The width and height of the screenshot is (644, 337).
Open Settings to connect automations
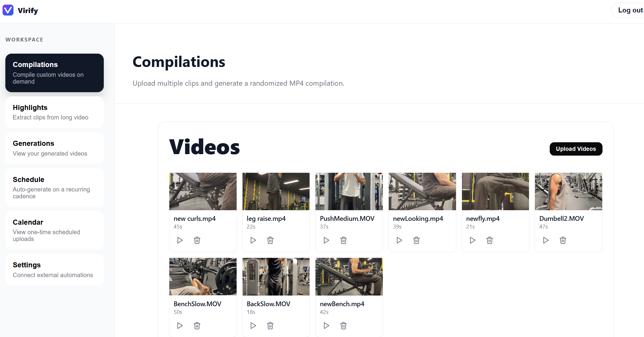pos(54,269)
